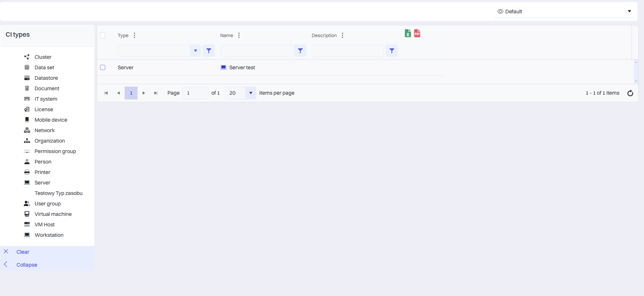This screenshot has width=644, height=296.
Task: Check the Server test row checkbox
Action: point(103,68)
